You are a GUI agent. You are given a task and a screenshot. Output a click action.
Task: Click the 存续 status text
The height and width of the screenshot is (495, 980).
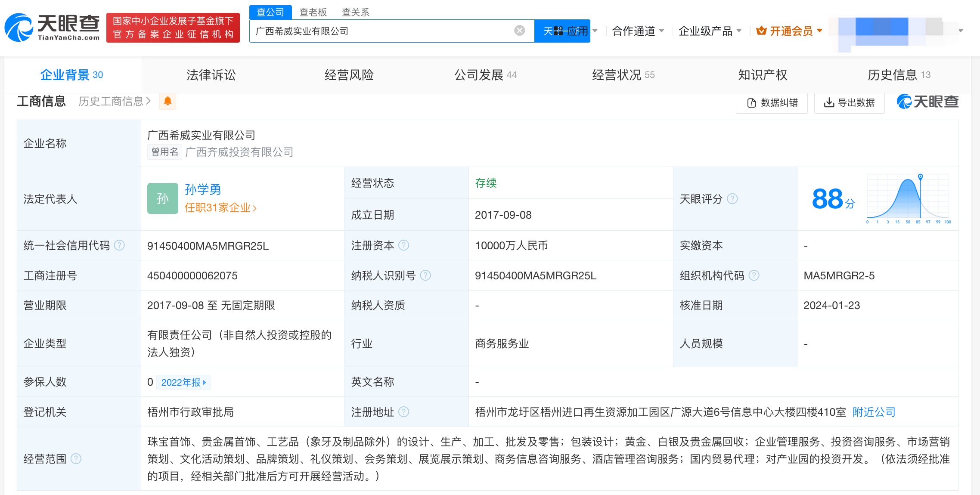[486, 183]
